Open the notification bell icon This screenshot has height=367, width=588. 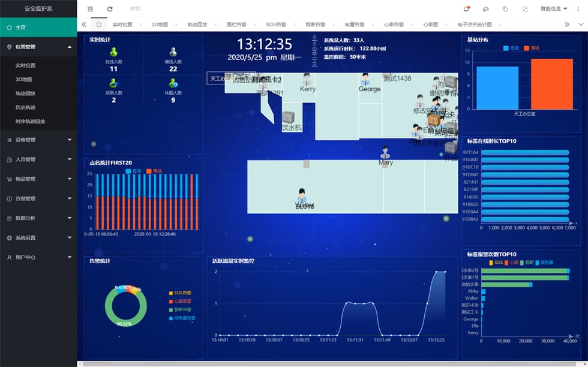(466, 9)
